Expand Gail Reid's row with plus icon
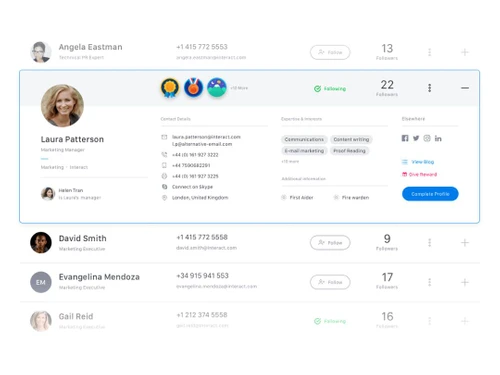The width and height of the screenshot is (500, 375). tap(465, 321)
